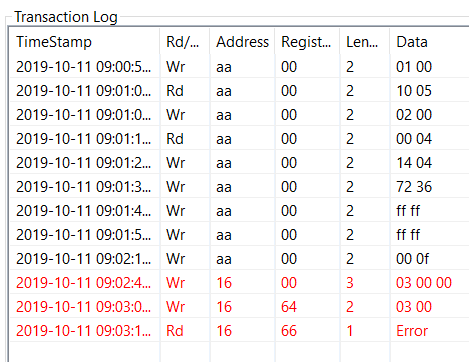Click the Regist... column header

307,42
